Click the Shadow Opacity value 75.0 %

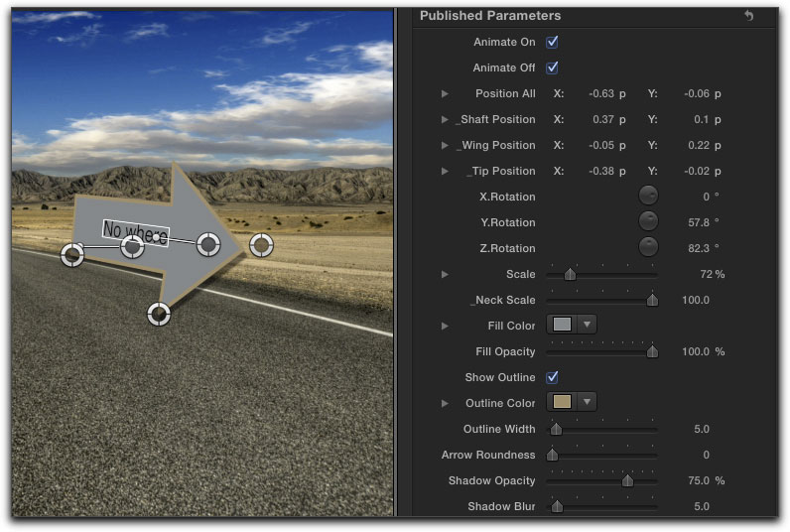[x=707, y=480]
